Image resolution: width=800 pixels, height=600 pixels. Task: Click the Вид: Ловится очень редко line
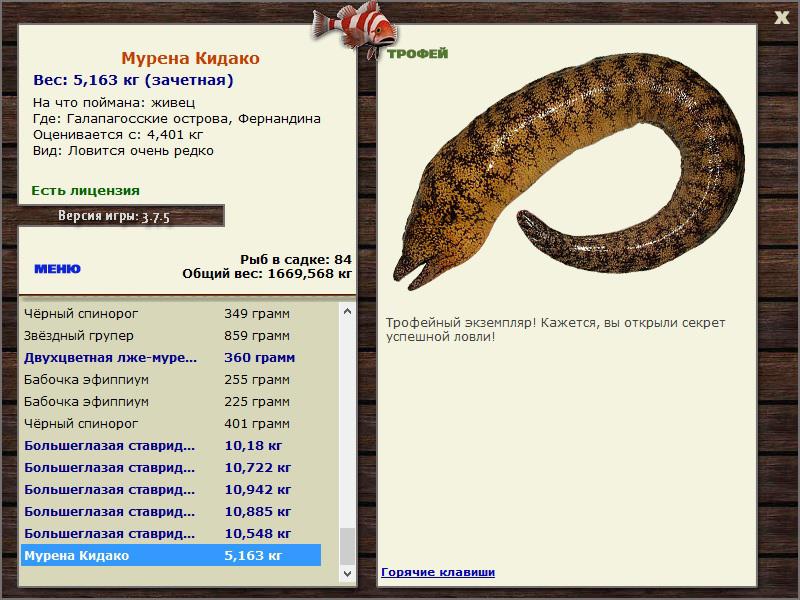123,151
